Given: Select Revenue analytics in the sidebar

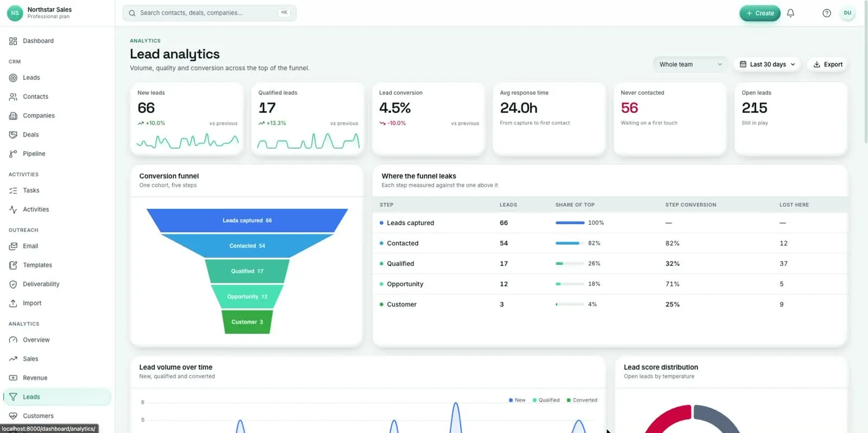Looking at the screenshot, I should pos(57,378).
